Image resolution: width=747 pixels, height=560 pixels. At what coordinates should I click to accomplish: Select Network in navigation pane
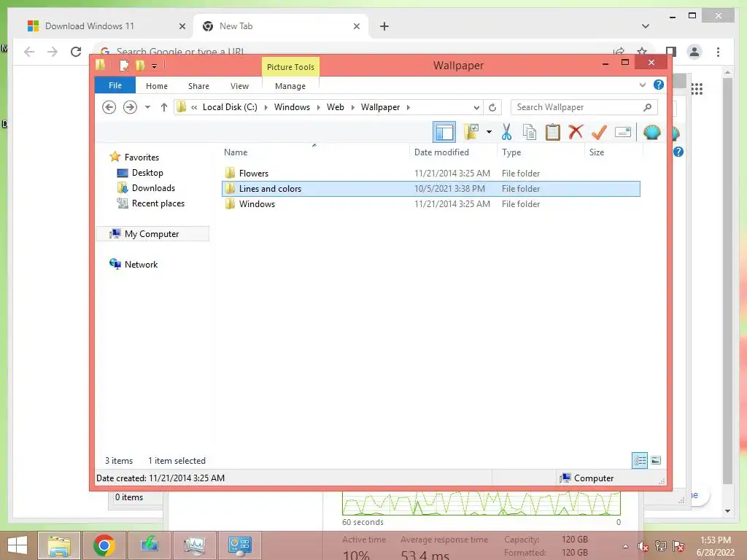click(141, 264)
